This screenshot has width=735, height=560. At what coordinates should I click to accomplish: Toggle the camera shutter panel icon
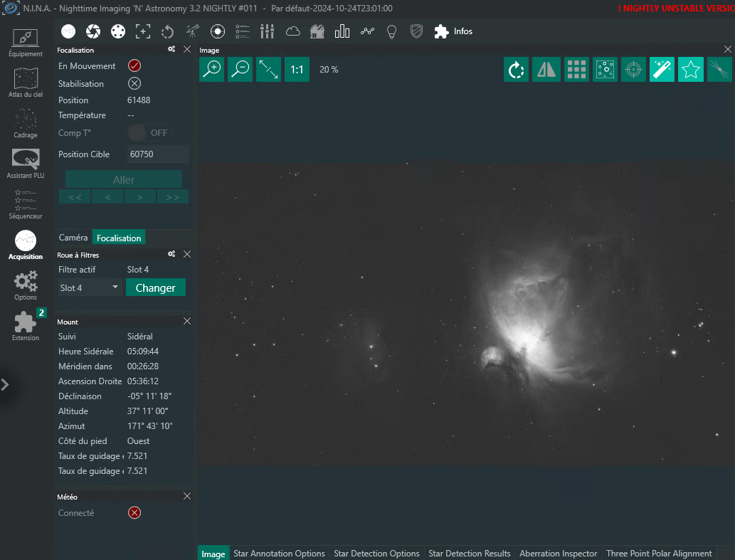tap(93, 31)
